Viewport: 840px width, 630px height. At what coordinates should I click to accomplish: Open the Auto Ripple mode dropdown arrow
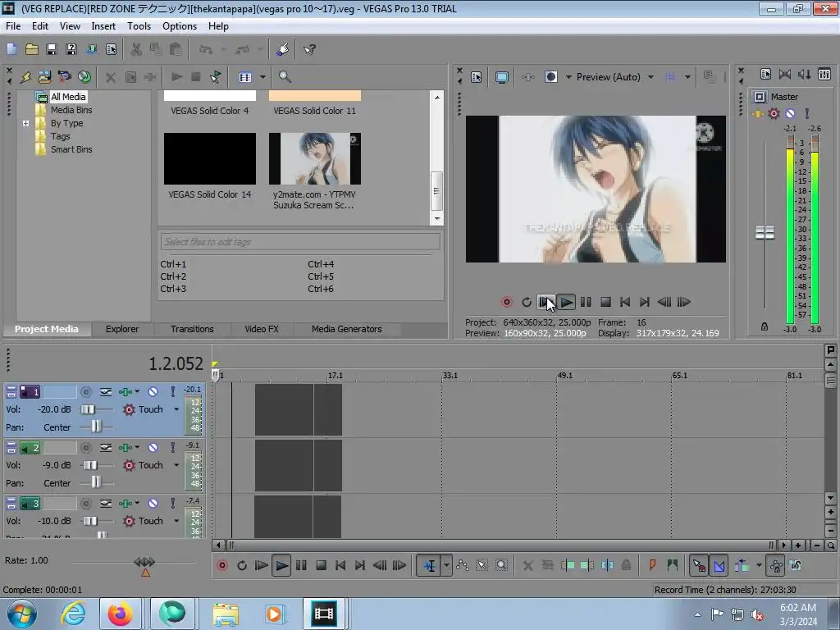coord(759,566)
